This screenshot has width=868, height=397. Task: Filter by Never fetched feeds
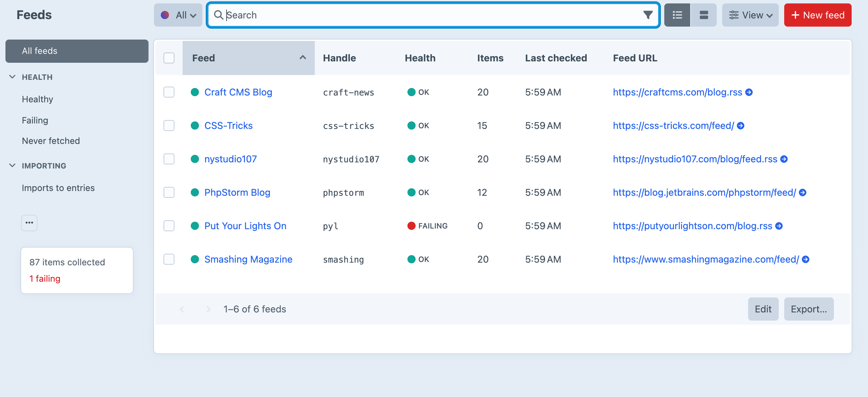[51, 141]
